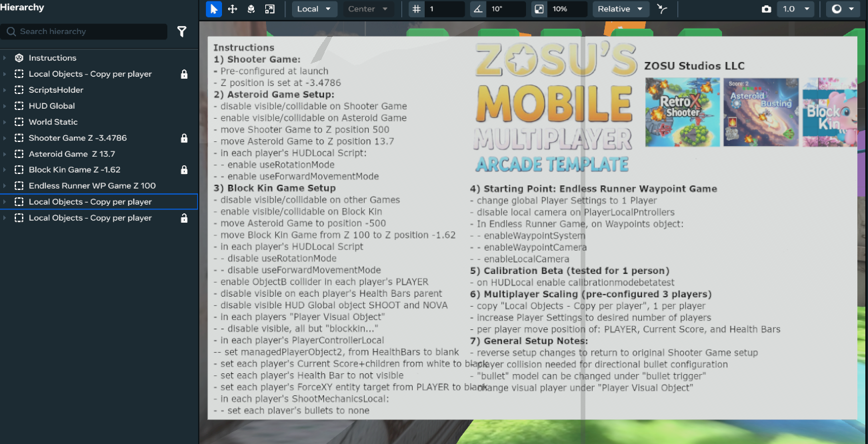The width and height of the screenshot is (868, 444).
Task: Click the Block Kin Game dashed-box icon
Action: click(x=19, y=170)
